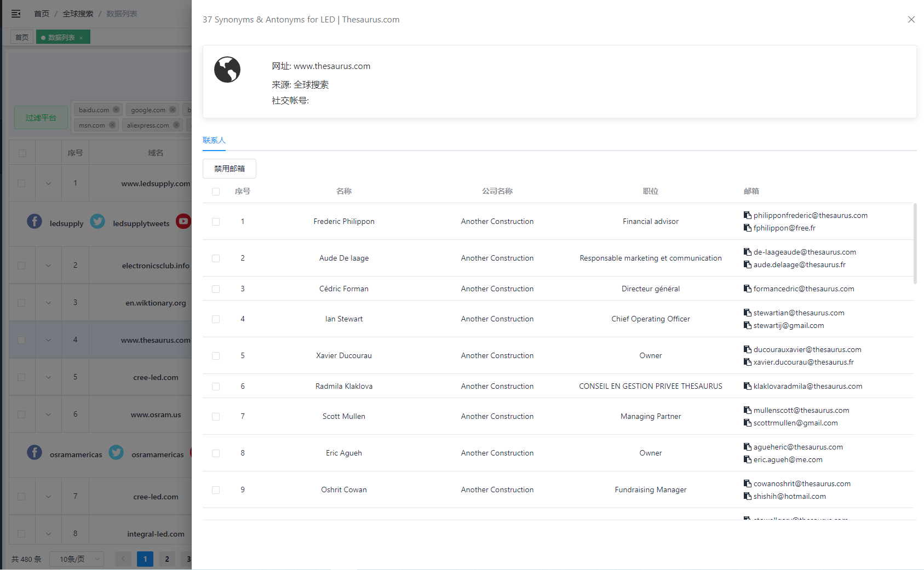Copy email fphilippon@free.fr icon

point(748,228)
